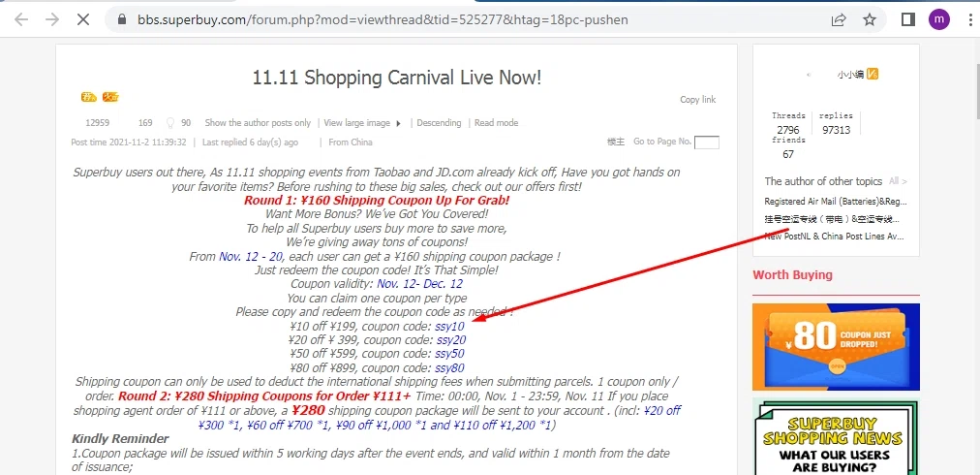Click the author's orange V badge

coord(873,75)
